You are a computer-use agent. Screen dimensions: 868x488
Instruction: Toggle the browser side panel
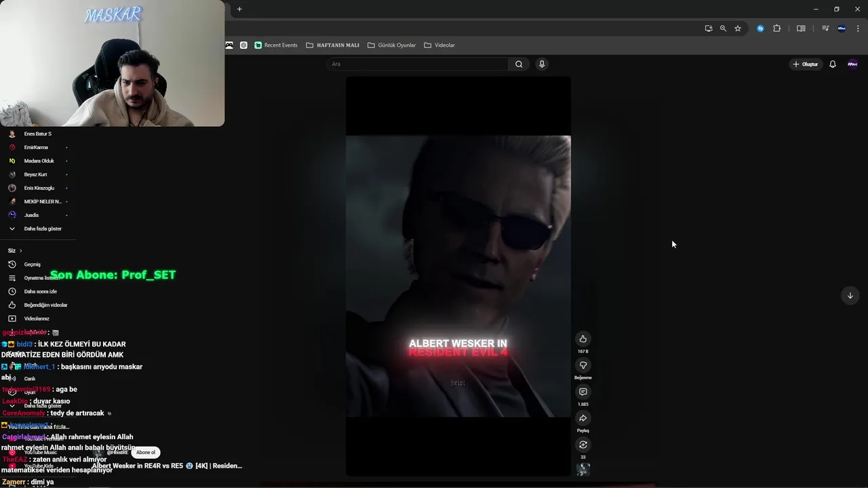[x=801, y=28]
